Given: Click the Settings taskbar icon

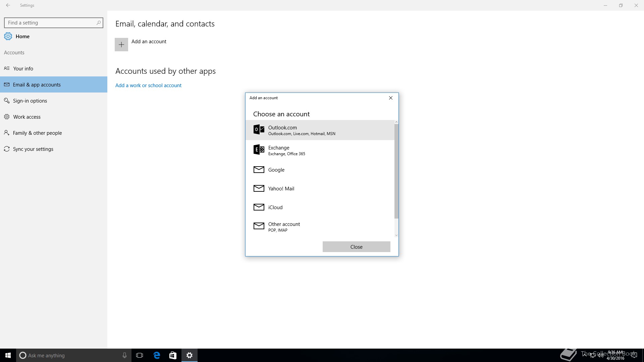Looking at the screenshot, I should click(x=190, y=355).
